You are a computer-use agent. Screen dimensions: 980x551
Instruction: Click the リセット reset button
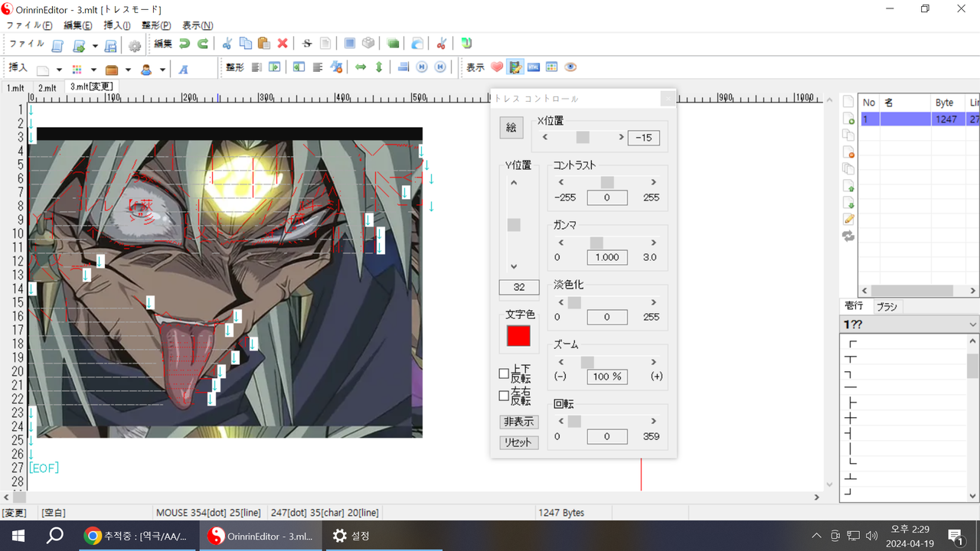tap(518, 442)
